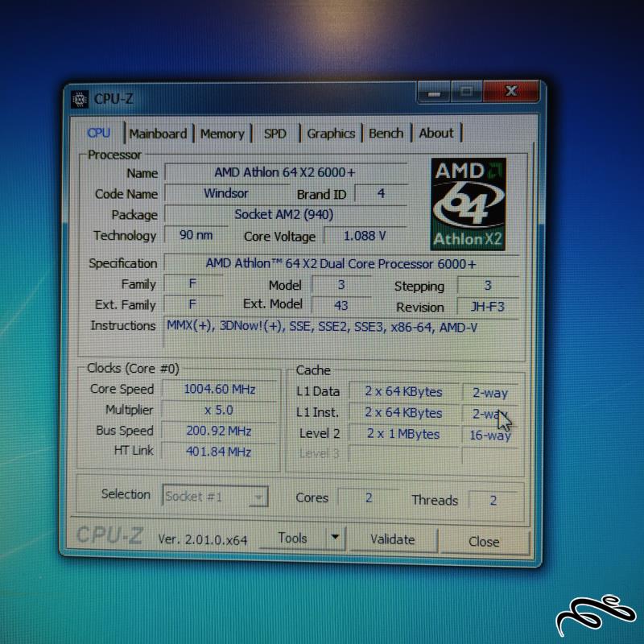Click the Family value F

[x=192, y=284]
